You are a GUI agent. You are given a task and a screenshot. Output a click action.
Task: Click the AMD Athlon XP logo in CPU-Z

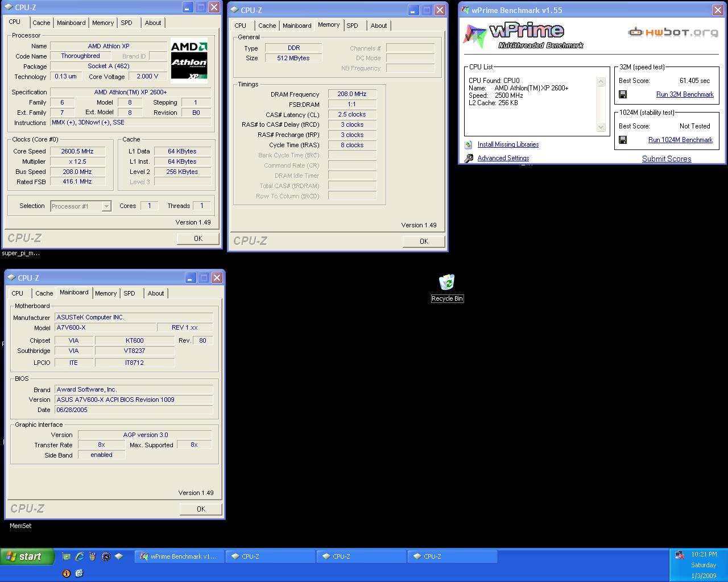[x=189, y=60]
